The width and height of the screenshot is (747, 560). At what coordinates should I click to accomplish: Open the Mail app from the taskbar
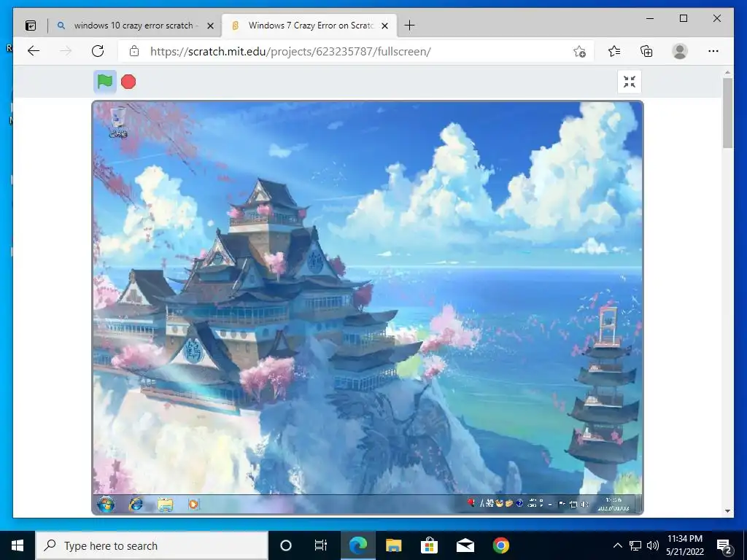pyautogui.click(x=465, y=545)
